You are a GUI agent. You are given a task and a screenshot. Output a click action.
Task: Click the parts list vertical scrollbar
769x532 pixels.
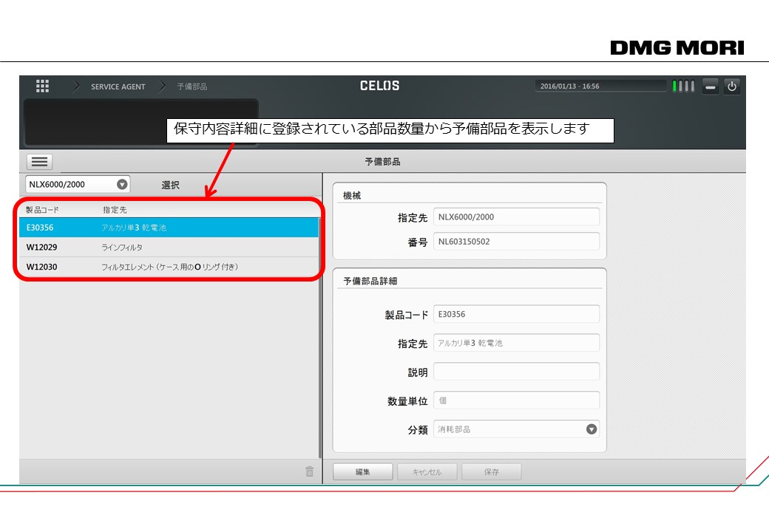point(320,338)
